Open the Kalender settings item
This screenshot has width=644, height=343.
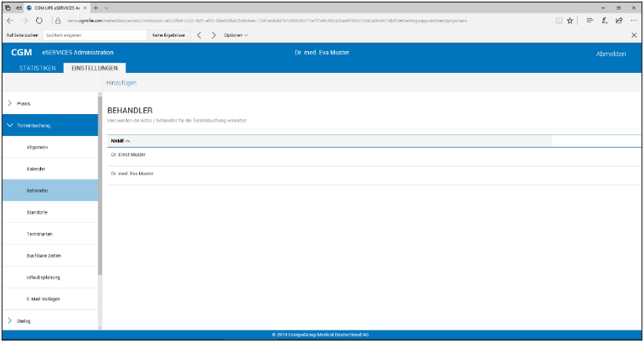50,169
